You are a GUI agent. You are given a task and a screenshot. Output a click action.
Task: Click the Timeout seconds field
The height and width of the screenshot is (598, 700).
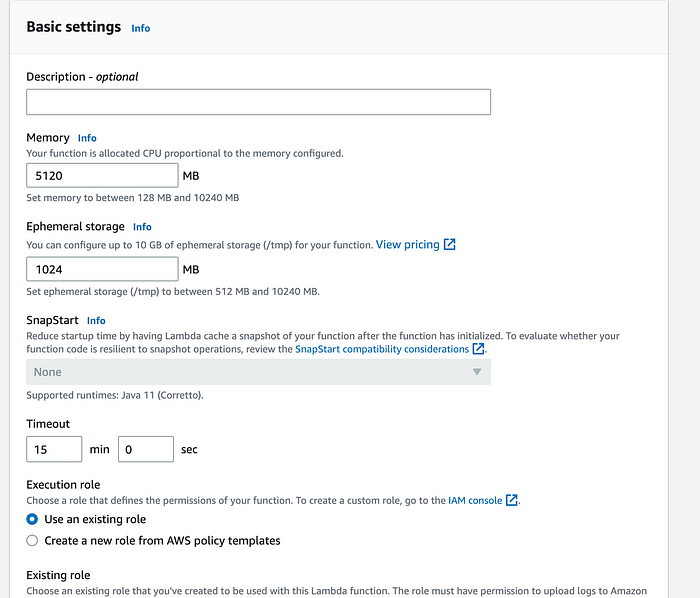[x=146, y=449]
